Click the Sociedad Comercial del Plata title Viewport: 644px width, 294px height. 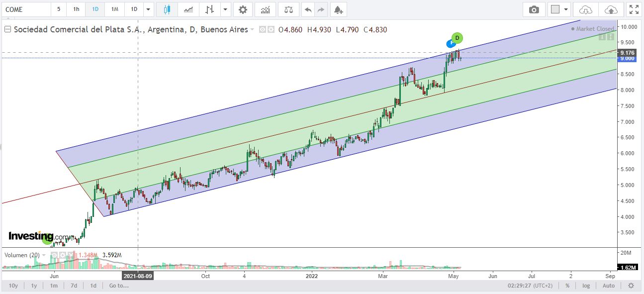point(131,29)
